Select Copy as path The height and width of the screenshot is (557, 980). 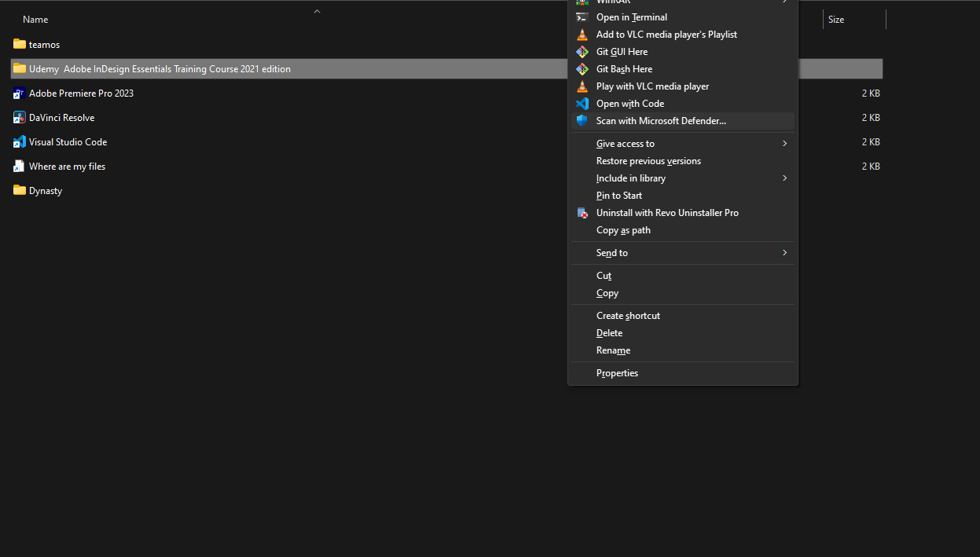tap(683, 230)
